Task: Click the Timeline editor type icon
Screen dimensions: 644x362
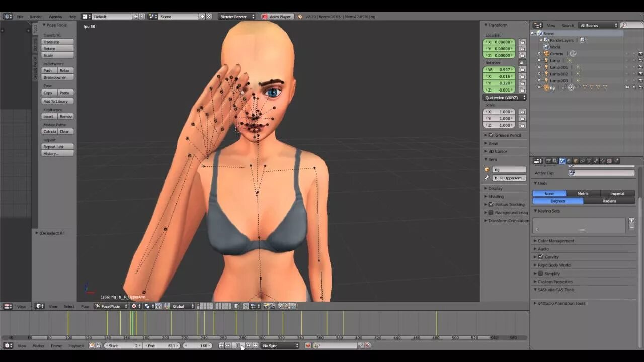Action: [x=8, y=346]
